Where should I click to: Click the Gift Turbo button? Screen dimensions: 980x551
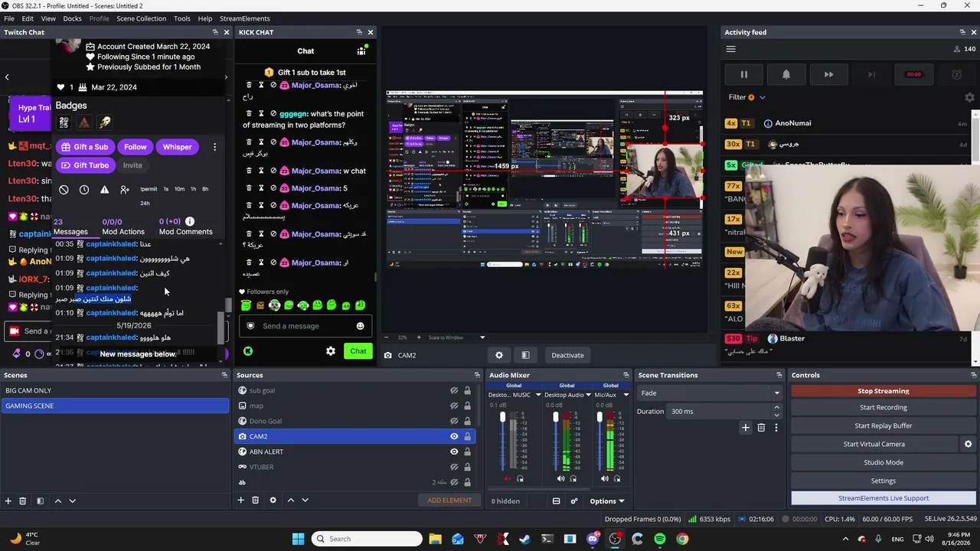(x=85, y=165)
